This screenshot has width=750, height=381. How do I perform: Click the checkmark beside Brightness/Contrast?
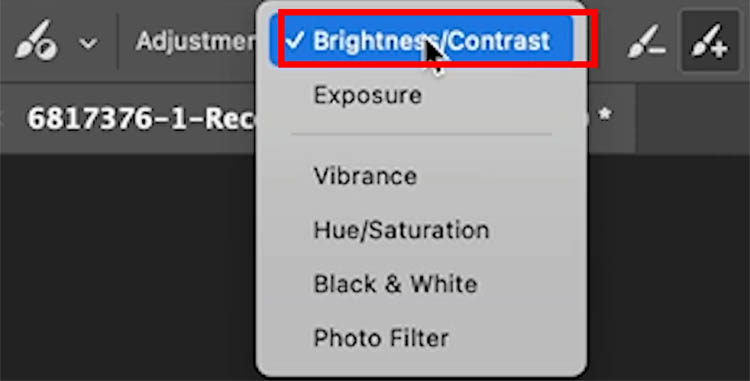[x=294, y=41]
